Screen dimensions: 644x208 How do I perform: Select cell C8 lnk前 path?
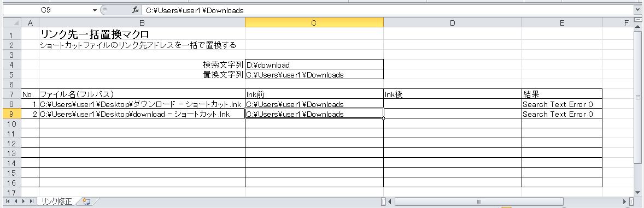pyautogui.click(x=314, y=104)
